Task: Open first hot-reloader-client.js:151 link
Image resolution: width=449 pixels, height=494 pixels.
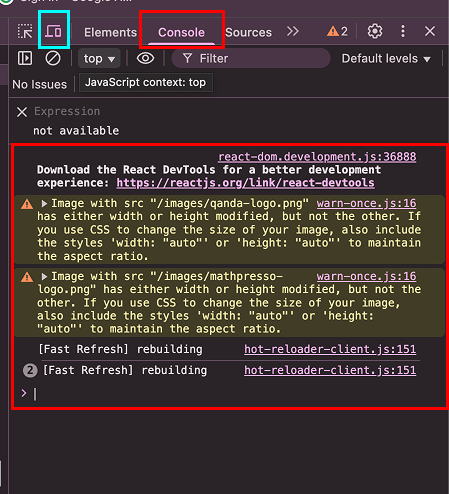Action: tap(330, 349)
